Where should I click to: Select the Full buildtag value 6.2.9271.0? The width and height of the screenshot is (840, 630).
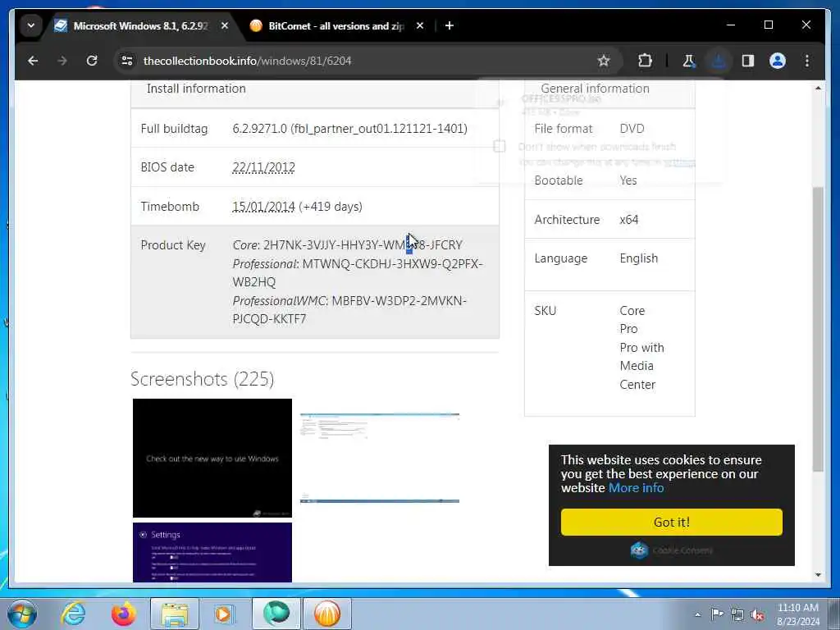coord(349,129)
